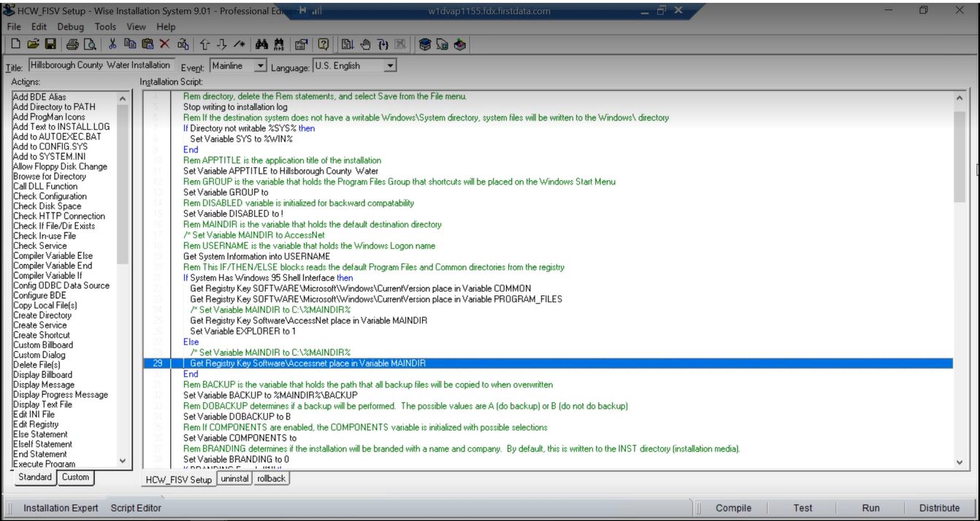Click the Copy toolbar icon
980x521 pixels.
pos(130,45)
